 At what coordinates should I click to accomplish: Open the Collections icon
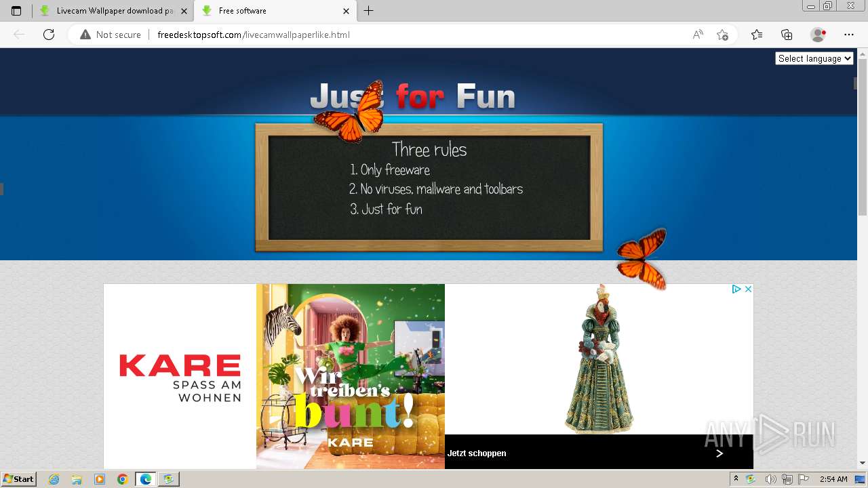point(787,35)
